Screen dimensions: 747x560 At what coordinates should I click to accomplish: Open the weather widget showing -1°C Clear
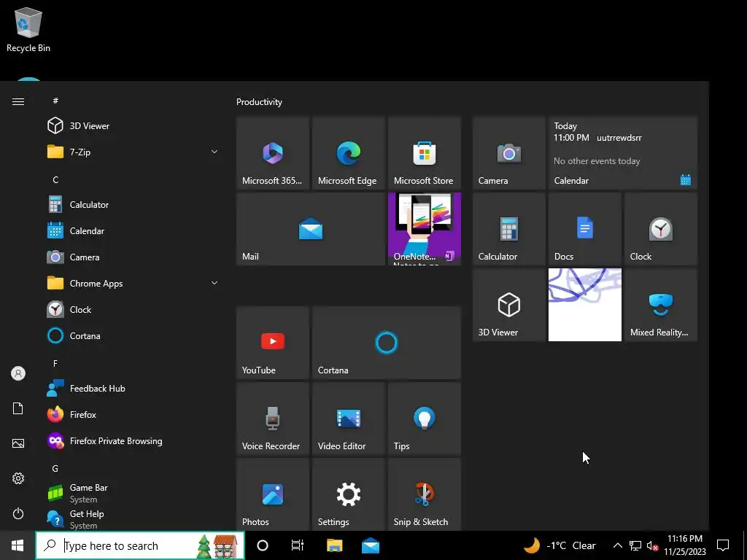coord(560,545)
